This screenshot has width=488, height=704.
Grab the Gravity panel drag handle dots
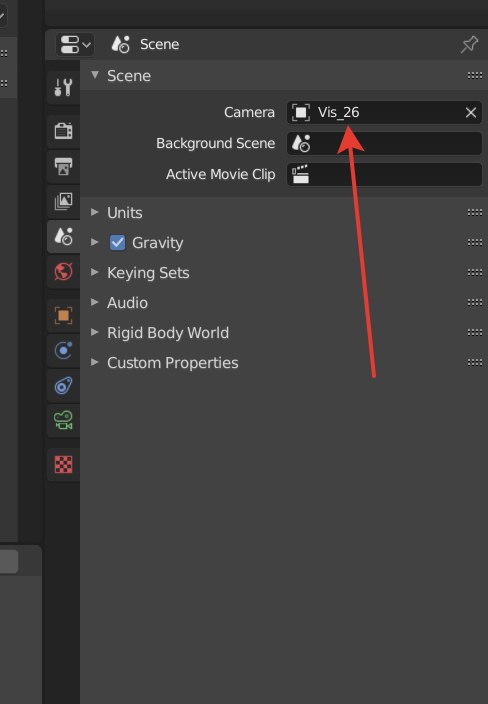(x=475, y=242)
